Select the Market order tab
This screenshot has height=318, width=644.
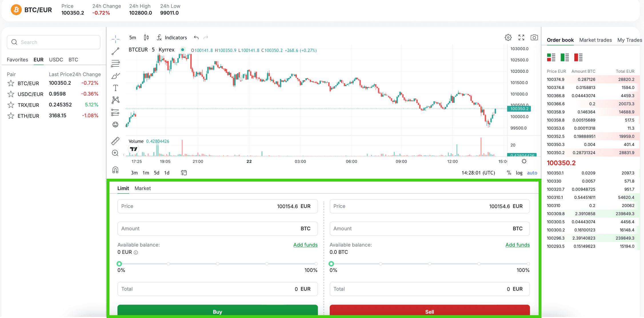143,188
